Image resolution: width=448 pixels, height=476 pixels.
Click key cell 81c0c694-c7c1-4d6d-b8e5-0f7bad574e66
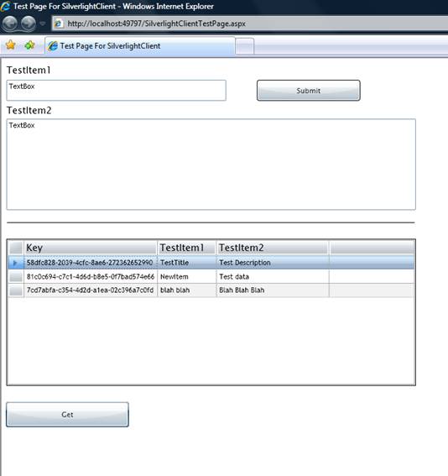click(x=91, y=276)
